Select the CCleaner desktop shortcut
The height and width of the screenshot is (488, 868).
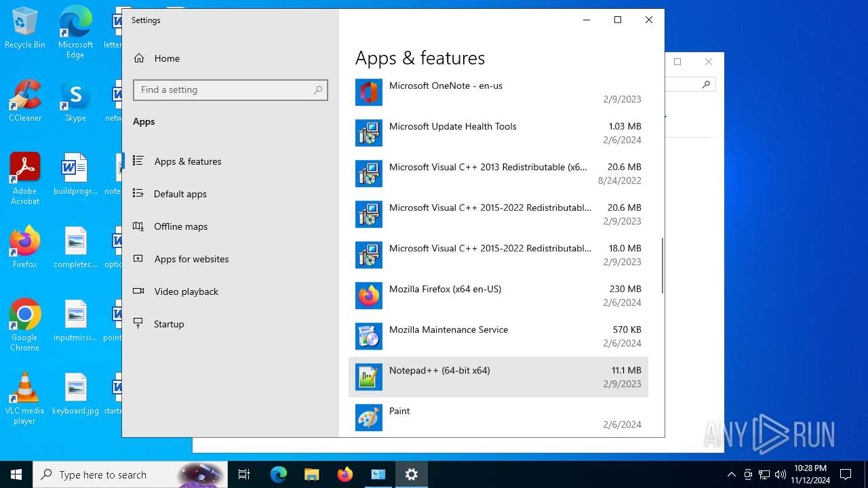click(x=25, y=101)
